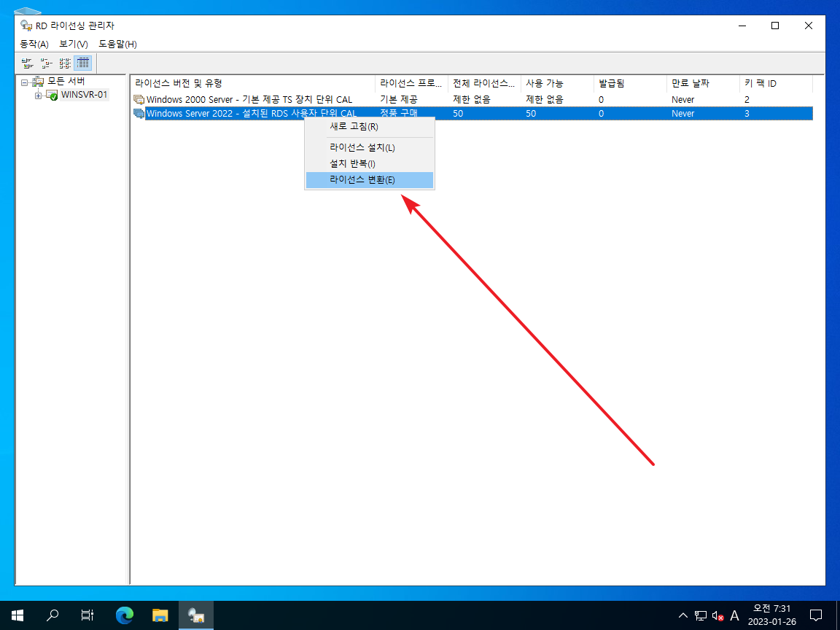
Task: Sort by the 발급됨 column header
Action: point(630,84)
